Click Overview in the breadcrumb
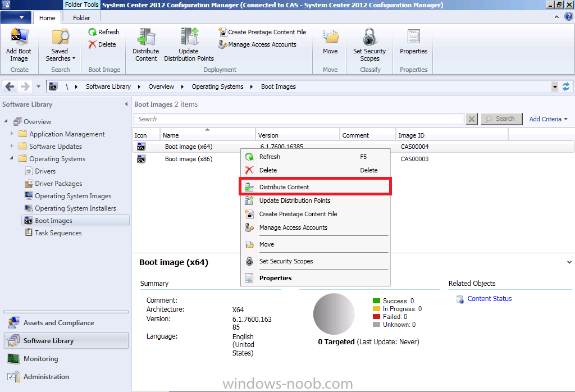The width and height of the screenshot is (575, 392). (161, 86)
